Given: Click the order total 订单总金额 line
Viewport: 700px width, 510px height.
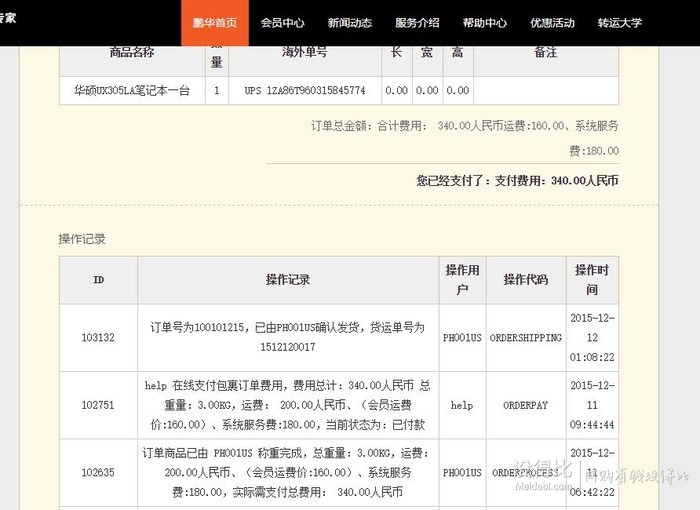Looking at the screenshot, I should click(464, 138).
